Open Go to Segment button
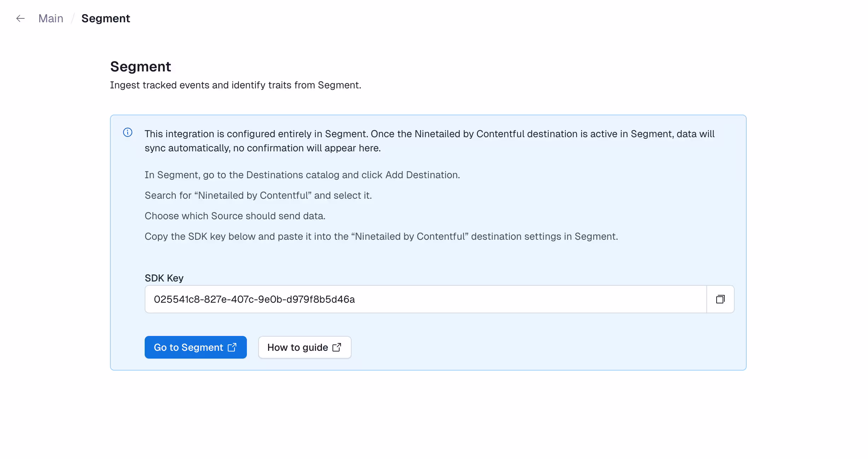The width and height of the screenshot is (868, 459). click(196, 347)
